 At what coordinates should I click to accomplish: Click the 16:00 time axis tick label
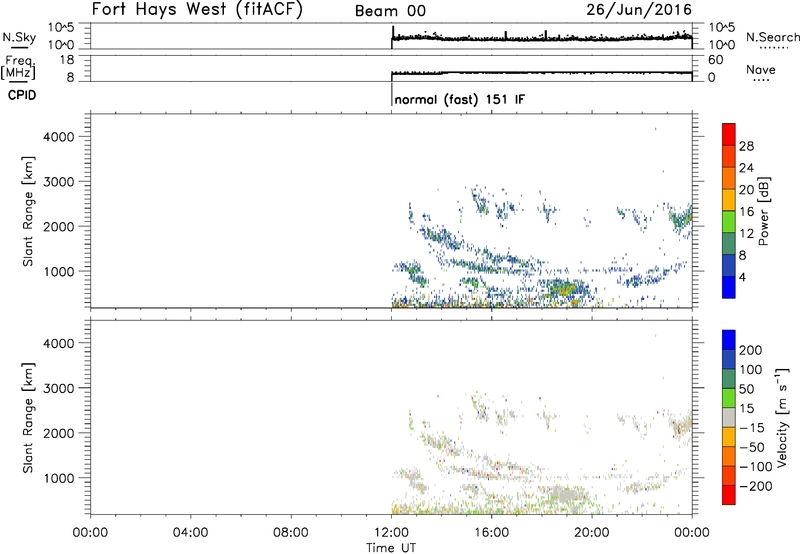click(x=491, y=533)
